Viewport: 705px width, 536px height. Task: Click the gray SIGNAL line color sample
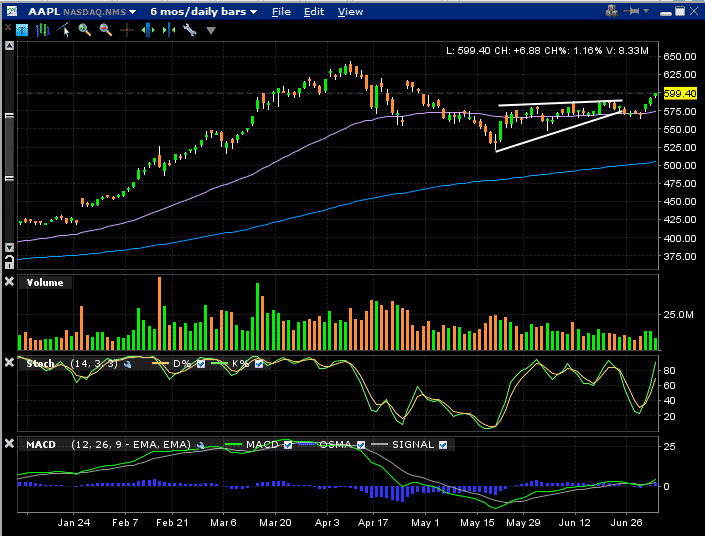point(379,444)
